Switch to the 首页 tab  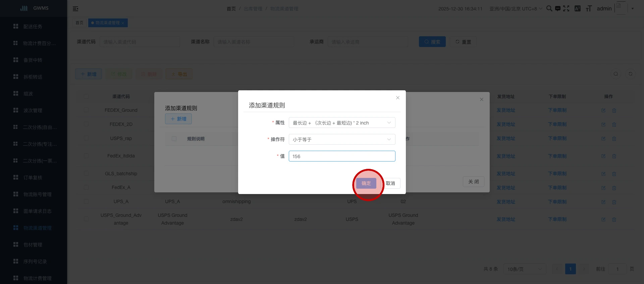[79, 23]
